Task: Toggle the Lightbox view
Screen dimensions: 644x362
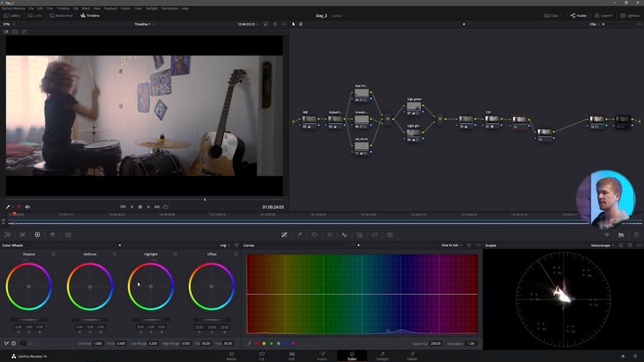Action: (630, 15)
